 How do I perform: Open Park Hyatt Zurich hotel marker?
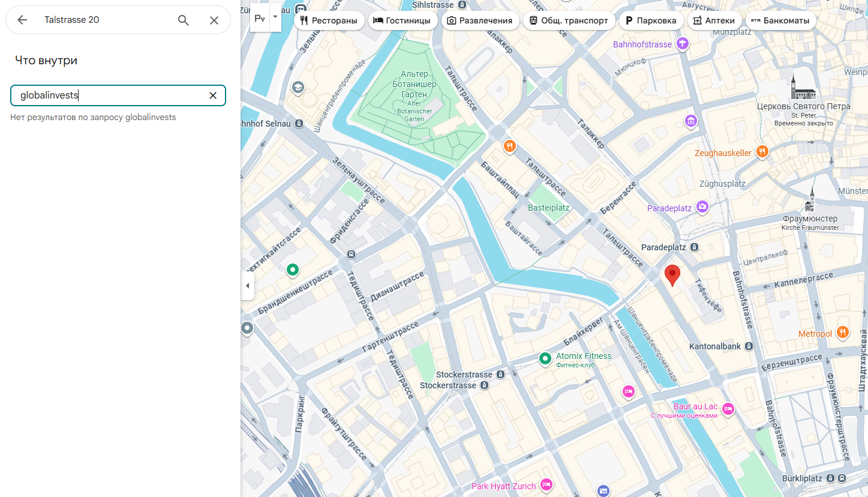click(x=546, y=484)
